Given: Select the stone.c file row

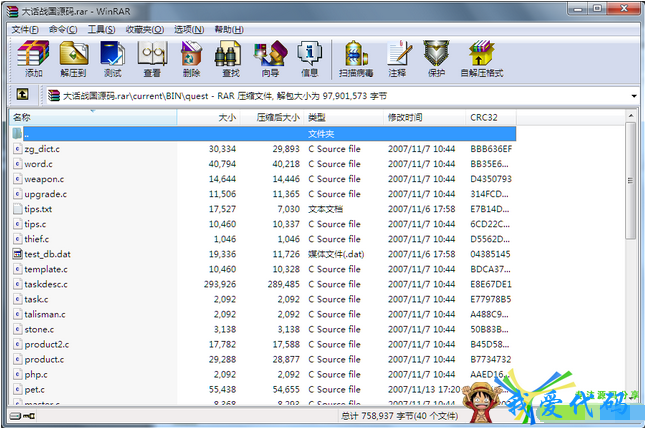Looking at the screenshot, I should tap(263, 329).
